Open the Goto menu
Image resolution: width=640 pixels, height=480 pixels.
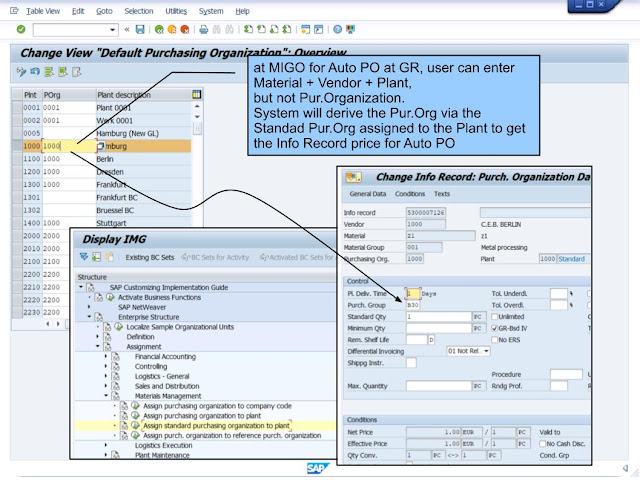tap(104, 11)
